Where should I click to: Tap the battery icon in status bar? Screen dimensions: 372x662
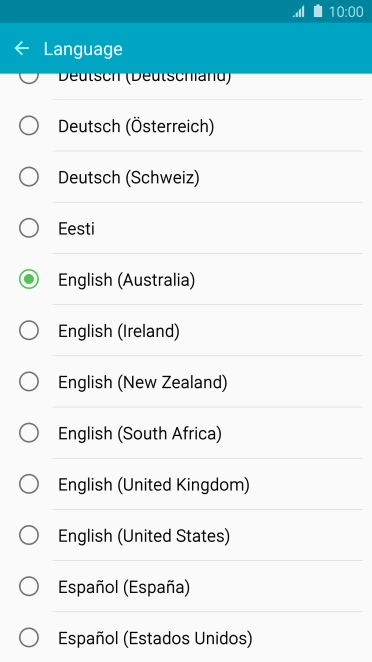(x=318, y=11)
